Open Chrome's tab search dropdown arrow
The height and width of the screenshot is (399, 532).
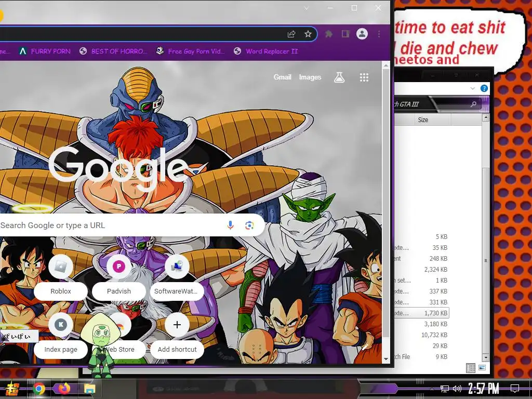pos(307,8)
